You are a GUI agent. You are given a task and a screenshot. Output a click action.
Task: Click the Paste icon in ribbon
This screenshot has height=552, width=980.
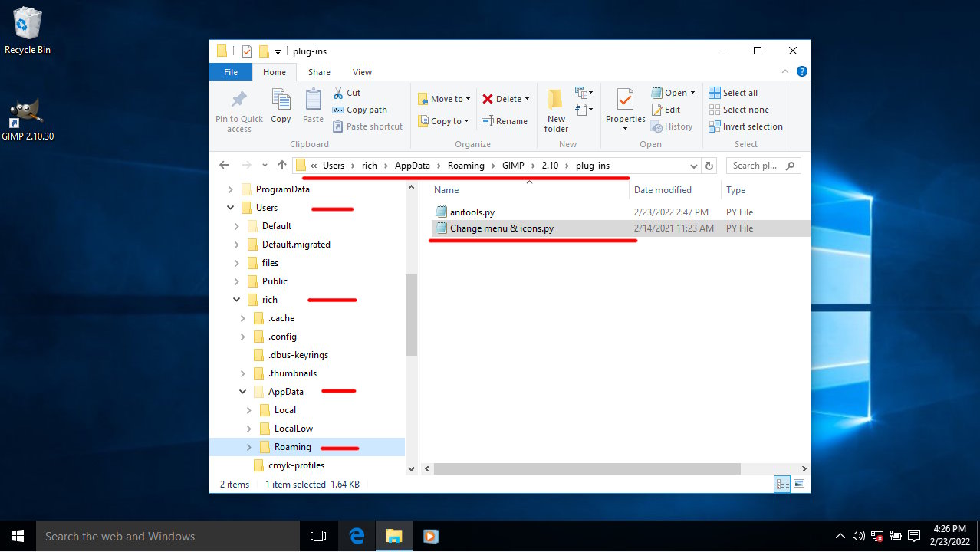coord(313,100)
